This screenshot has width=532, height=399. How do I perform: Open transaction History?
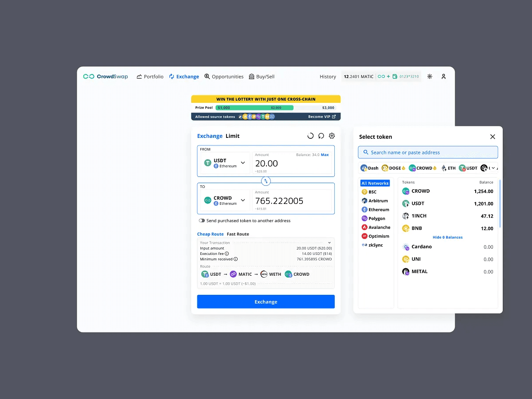(328, 77)
